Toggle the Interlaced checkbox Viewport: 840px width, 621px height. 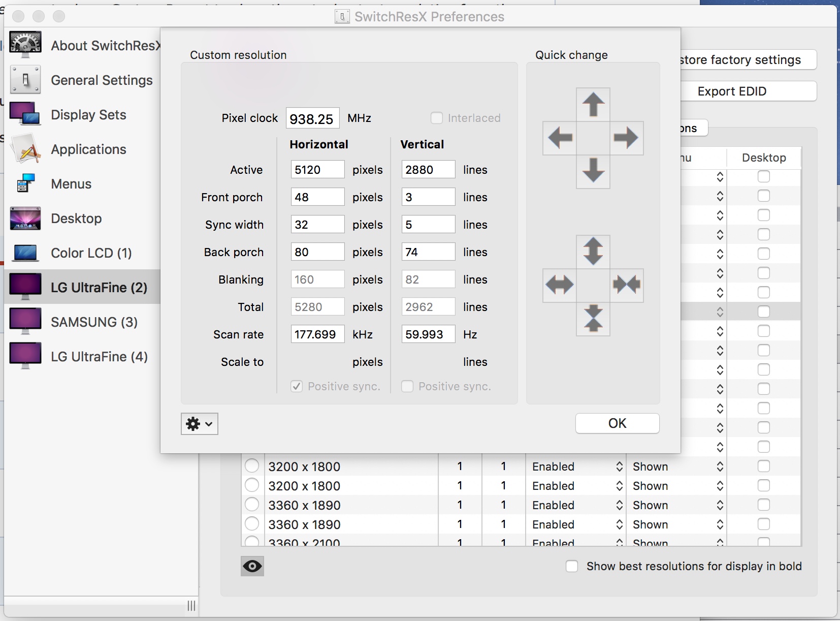(437, 118)
